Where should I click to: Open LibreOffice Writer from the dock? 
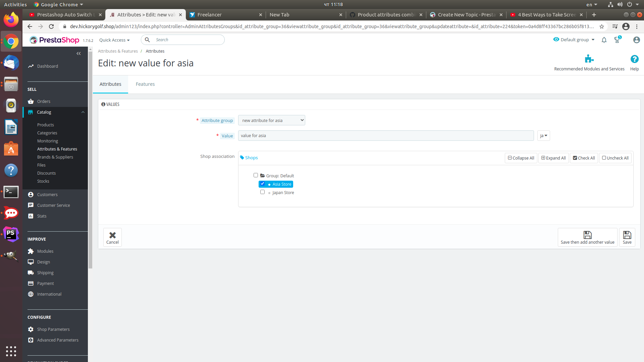(x=11, y=127)
